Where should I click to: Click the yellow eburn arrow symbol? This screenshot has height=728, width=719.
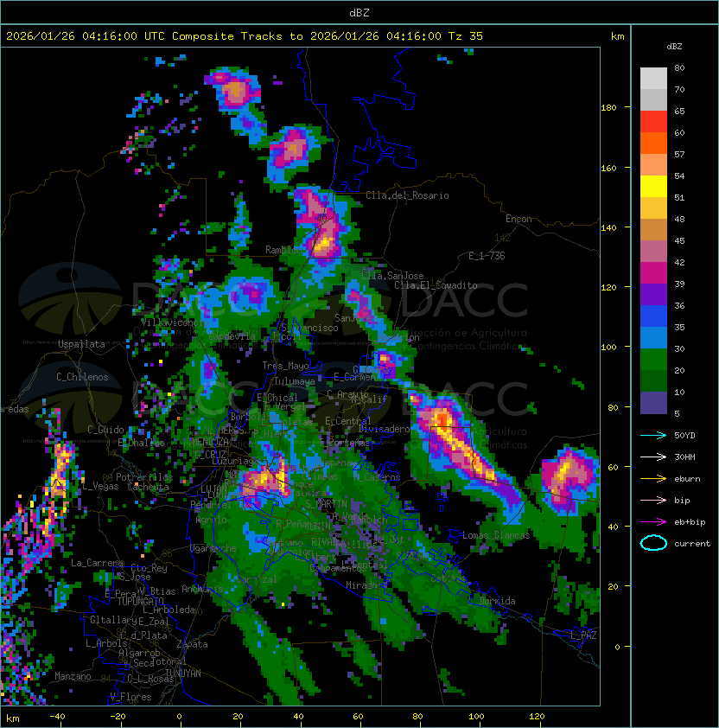[x=653, y=479]
